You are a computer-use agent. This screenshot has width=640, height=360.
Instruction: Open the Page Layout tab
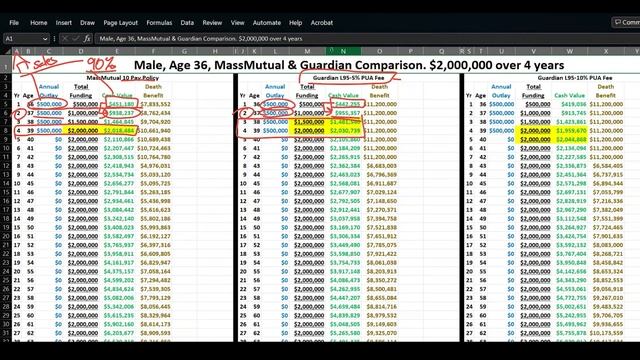point(120,23)
